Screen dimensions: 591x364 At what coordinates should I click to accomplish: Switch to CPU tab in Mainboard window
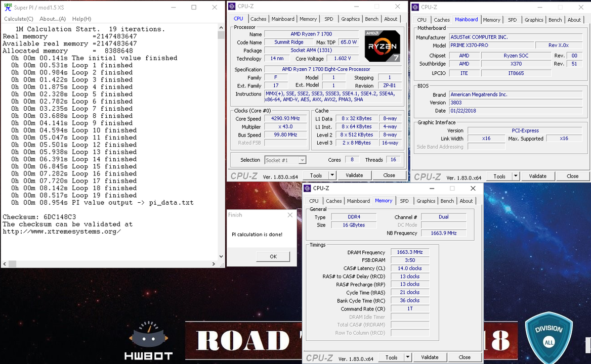(x=422, y=20)
